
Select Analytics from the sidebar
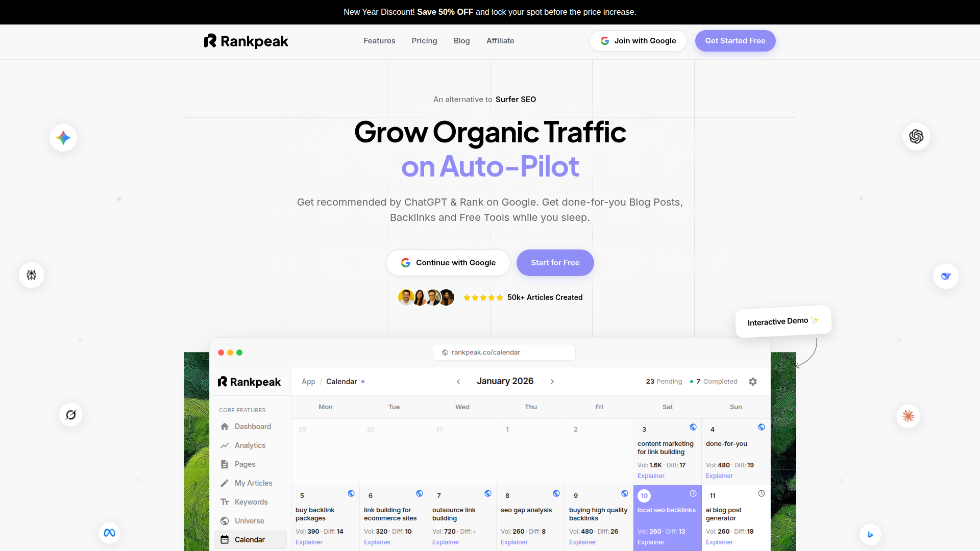point(250,445)
